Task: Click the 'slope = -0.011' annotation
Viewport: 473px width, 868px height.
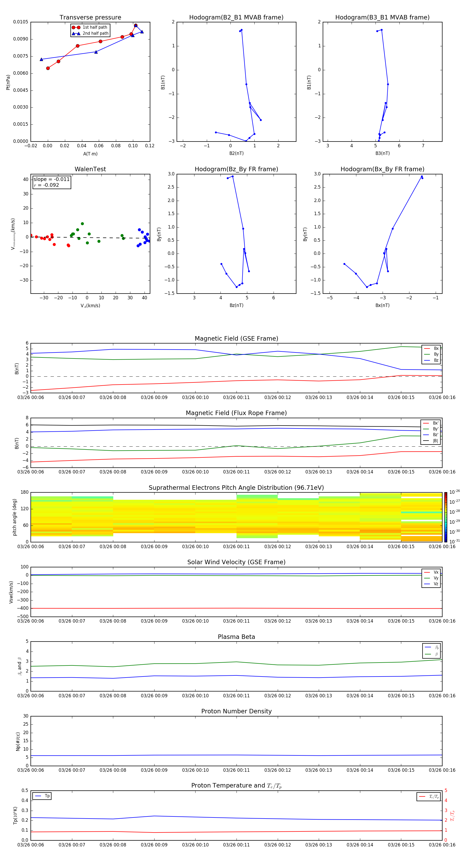Action: [x=52, y=179]
